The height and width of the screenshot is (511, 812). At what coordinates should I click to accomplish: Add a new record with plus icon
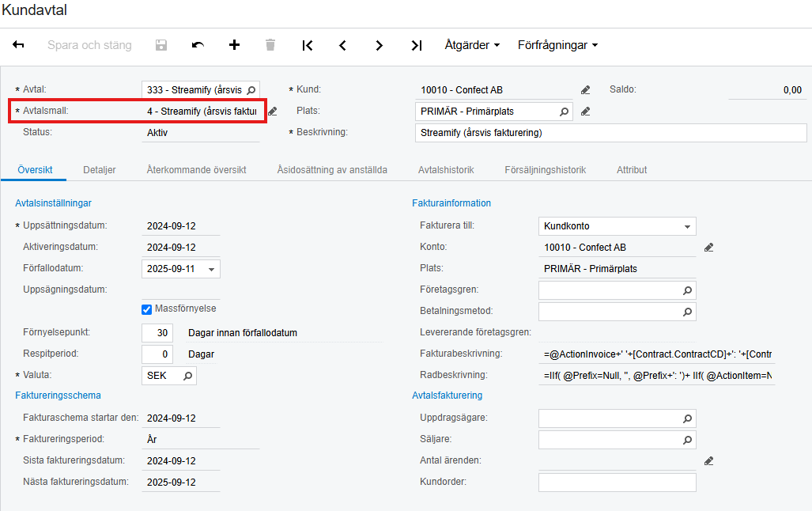234,45
